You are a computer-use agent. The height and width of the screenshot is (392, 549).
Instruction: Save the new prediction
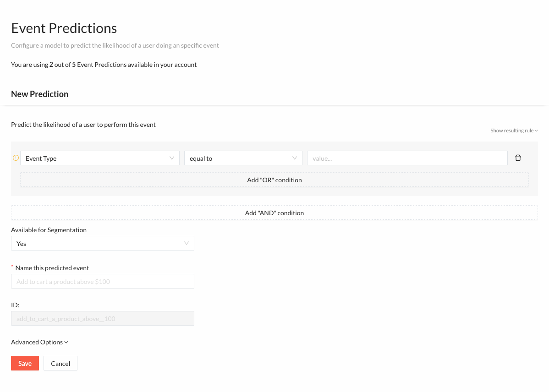coord(25,363)
